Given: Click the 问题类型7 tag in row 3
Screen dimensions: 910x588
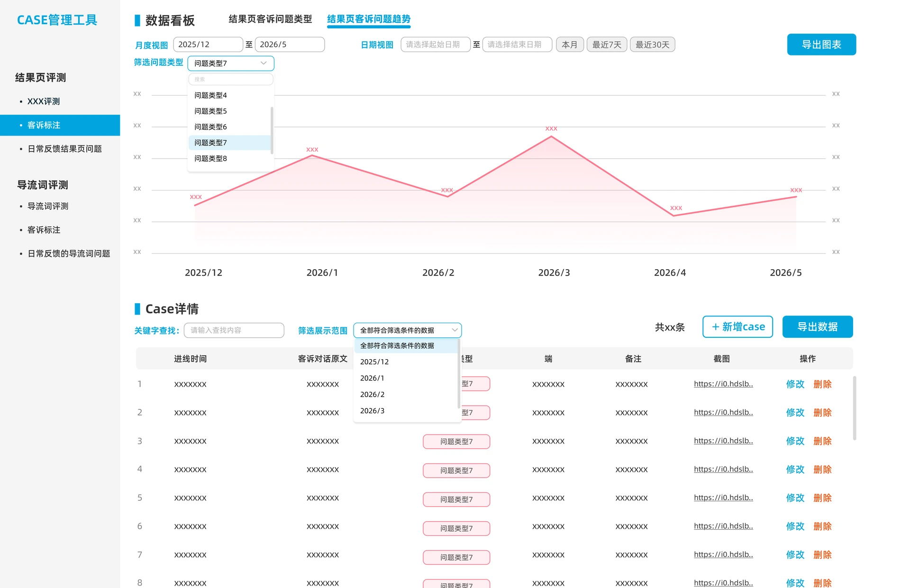Looking at the screenshot, I should [456, 442].
